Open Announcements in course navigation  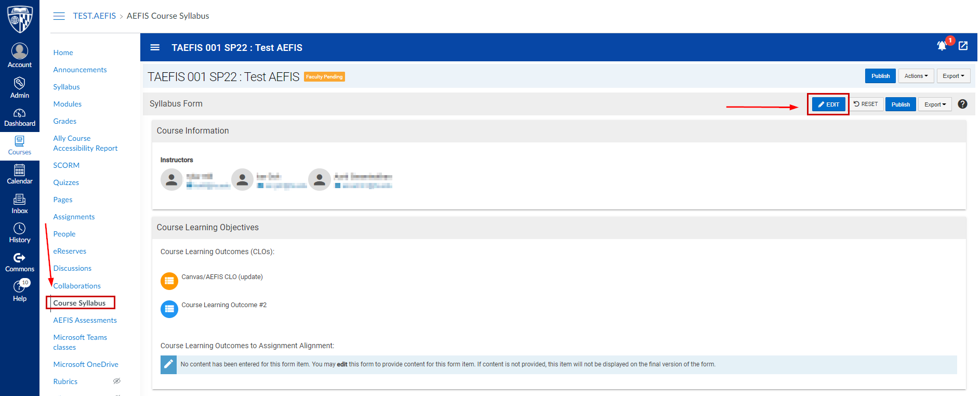[x=80, y=70]
